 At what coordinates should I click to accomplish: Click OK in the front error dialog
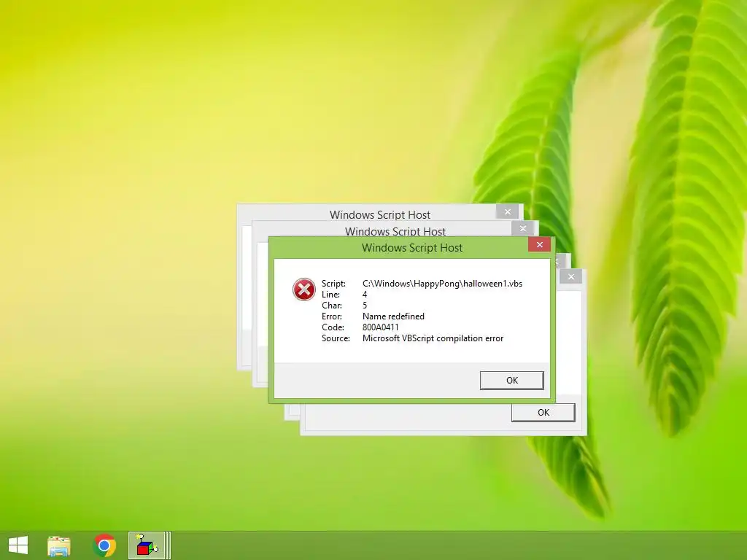click(x=511, y=381)
